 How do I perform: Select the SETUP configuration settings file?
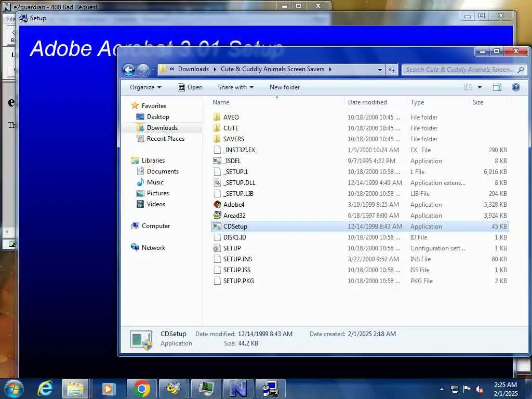click(x=232, y=248)
